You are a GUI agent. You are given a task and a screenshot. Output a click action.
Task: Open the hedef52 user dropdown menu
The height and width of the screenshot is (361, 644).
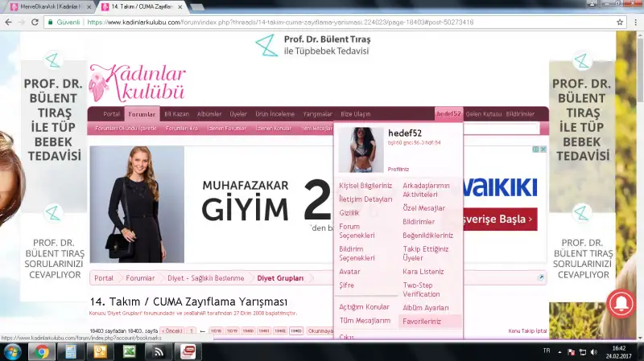pos(448,114)
